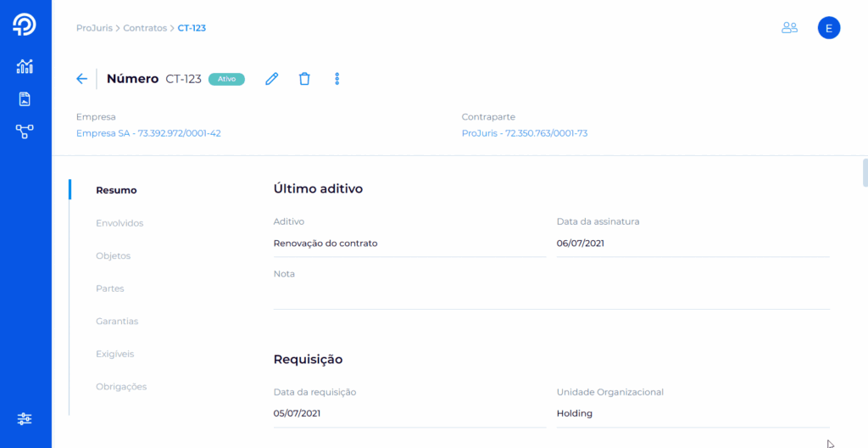The image size is (868, 448).
Task: Click the ProJuris logo icon
Action: pos(25,25)
